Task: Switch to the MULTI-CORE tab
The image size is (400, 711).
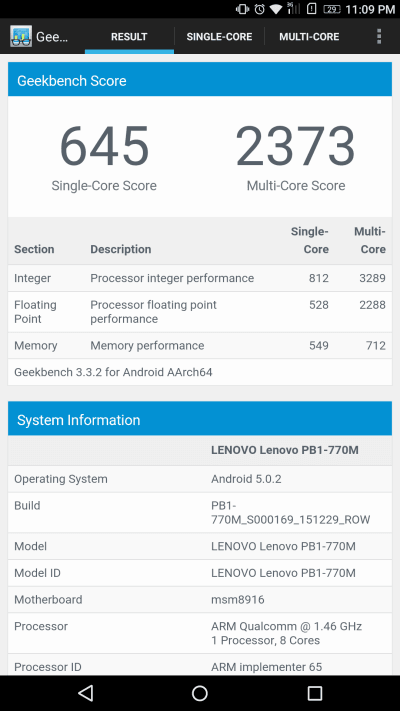Action: click(x=309, y=37)
